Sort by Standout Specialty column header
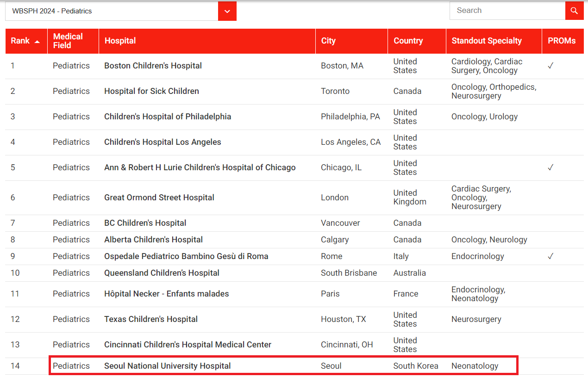This screenshot has width=588, height=377. (494, 41)
